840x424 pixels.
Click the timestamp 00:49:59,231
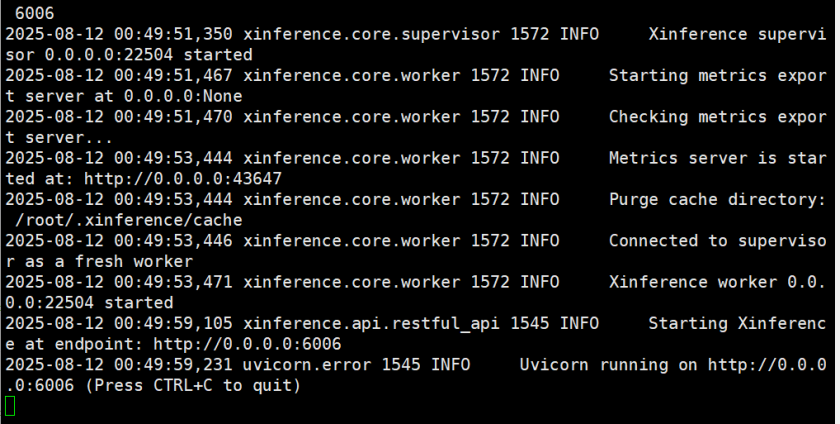pos(173,365)
